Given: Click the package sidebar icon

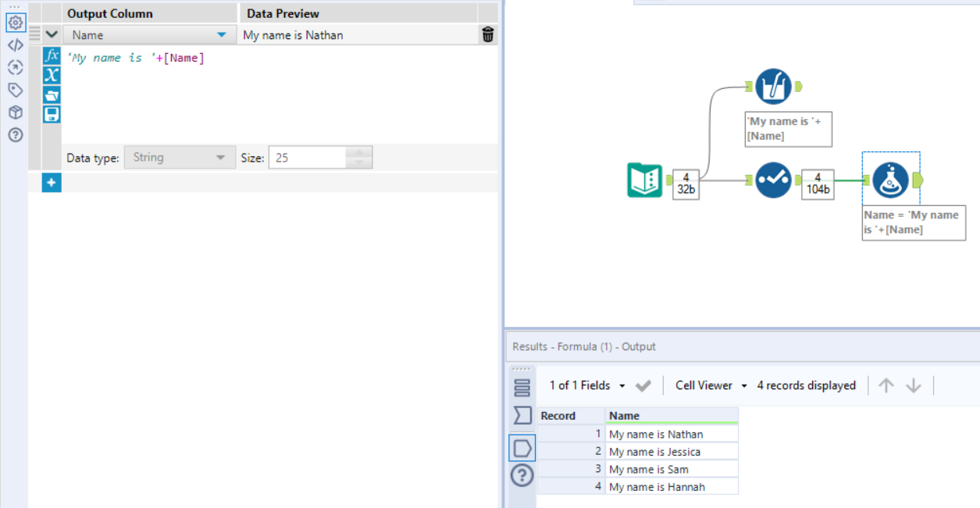Looking at the screenshot, I should point(15,112).
